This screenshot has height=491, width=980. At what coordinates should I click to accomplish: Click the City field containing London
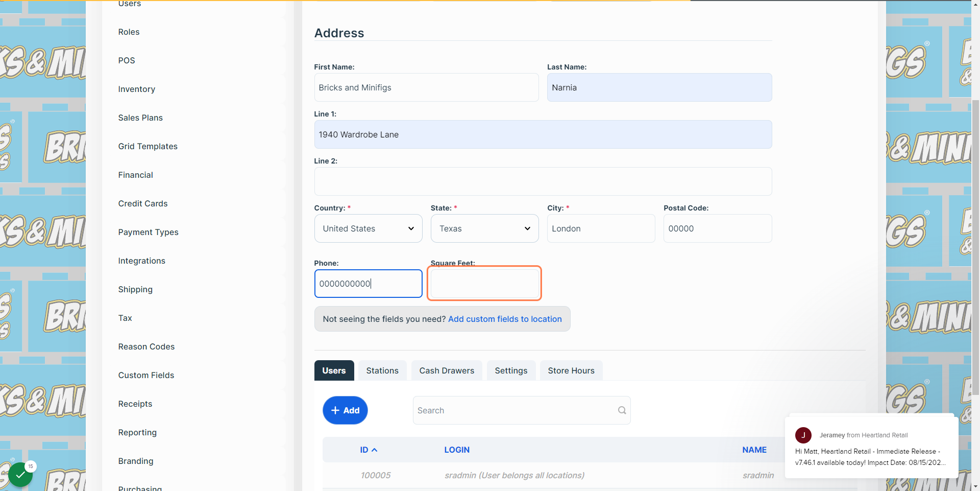click(x=601, y=228)
